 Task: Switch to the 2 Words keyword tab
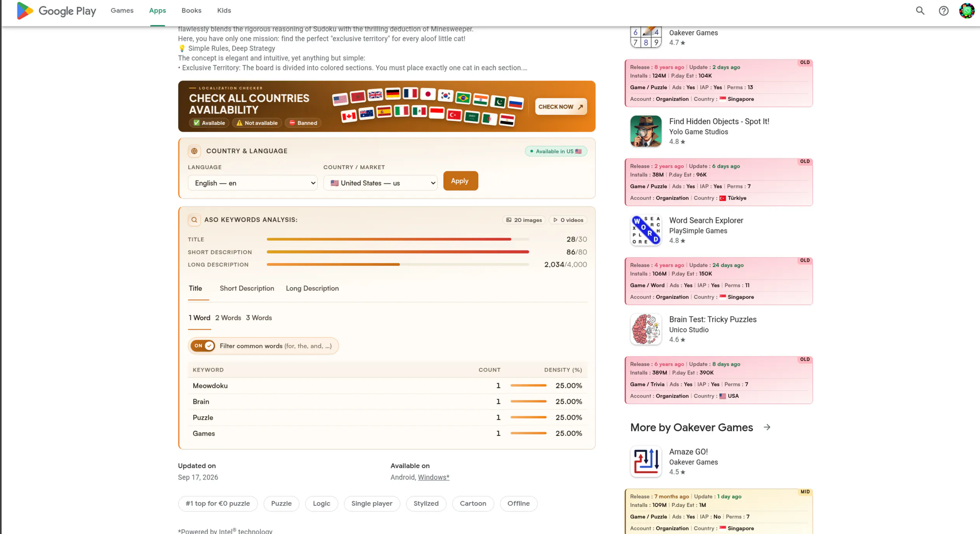(x=228, y=318)
